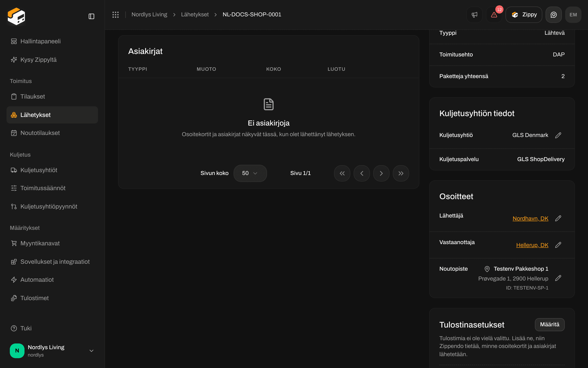Go to first page of documents
Viewport: 588px width, 368px height.
(342, 173)
